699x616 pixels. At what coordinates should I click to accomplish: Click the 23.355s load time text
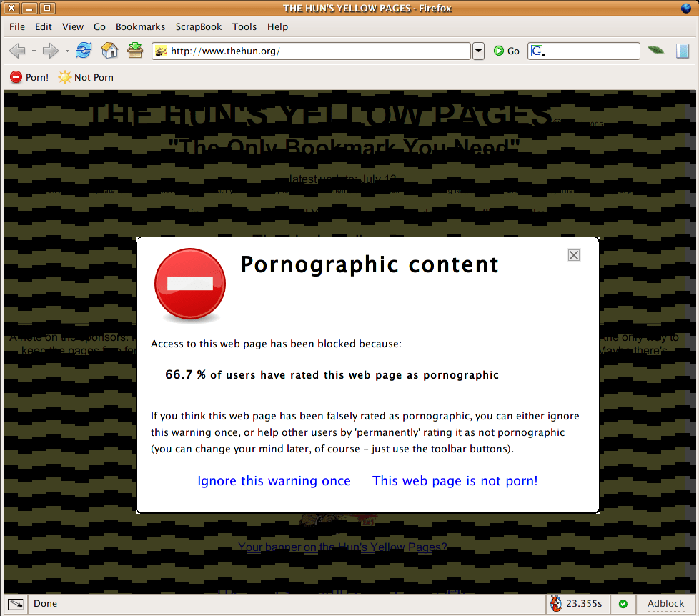(x=584, y=604)
